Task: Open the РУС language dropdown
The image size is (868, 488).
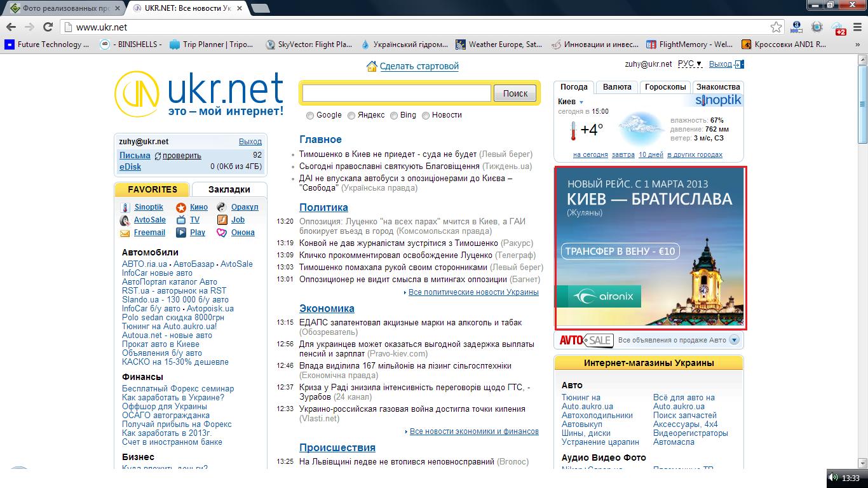Action: point(689,64)
